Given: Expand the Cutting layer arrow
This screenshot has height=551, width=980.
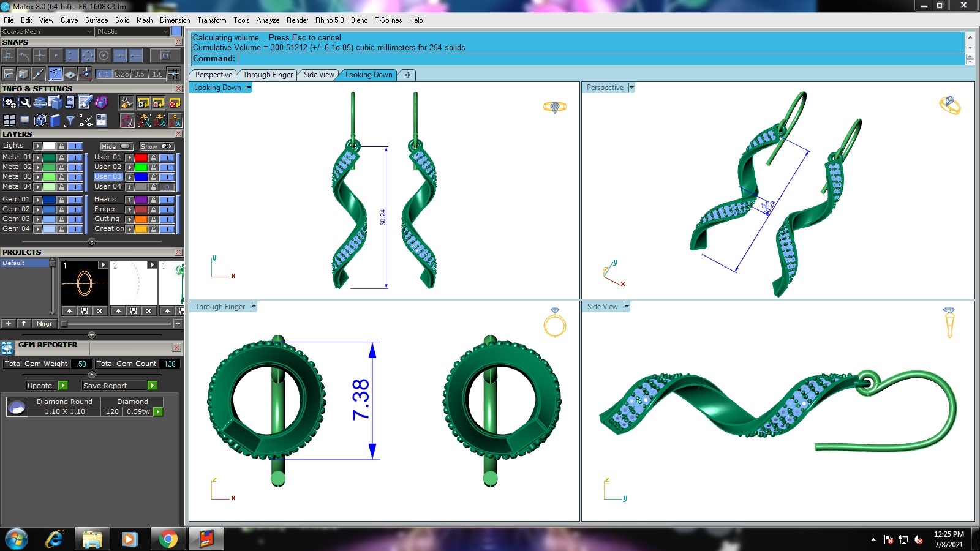Looking at the screenshot, I should [129, 219].
